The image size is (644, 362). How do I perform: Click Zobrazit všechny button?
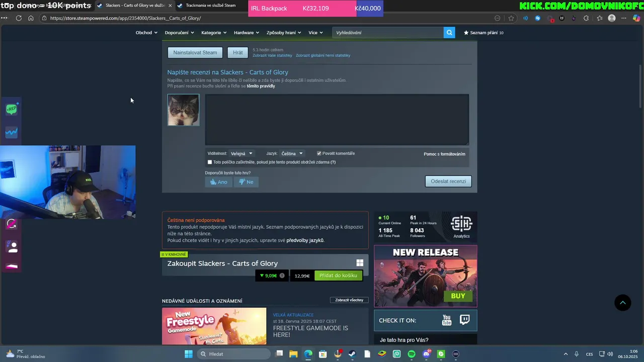point(349,300)
